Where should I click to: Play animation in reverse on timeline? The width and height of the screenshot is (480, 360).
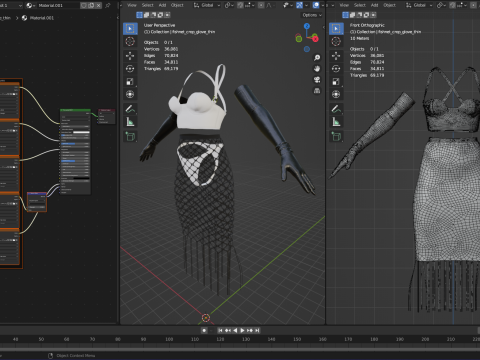(x=235, y=330)
